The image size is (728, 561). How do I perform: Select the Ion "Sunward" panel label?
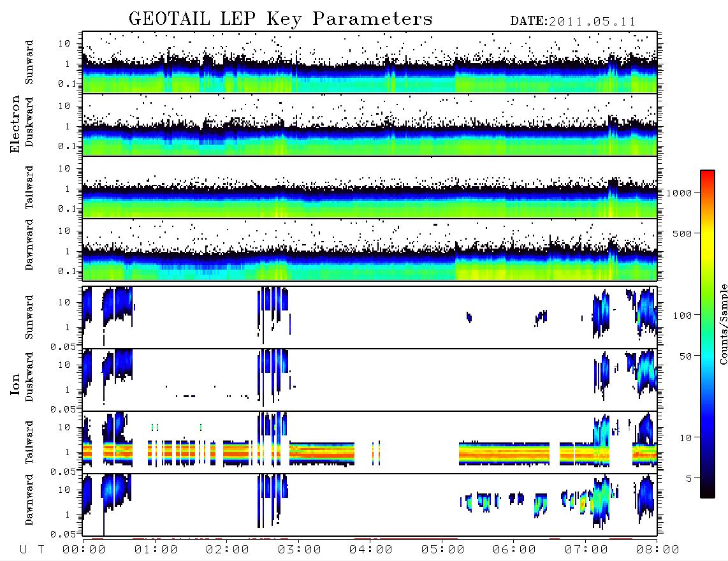point(29,317)
